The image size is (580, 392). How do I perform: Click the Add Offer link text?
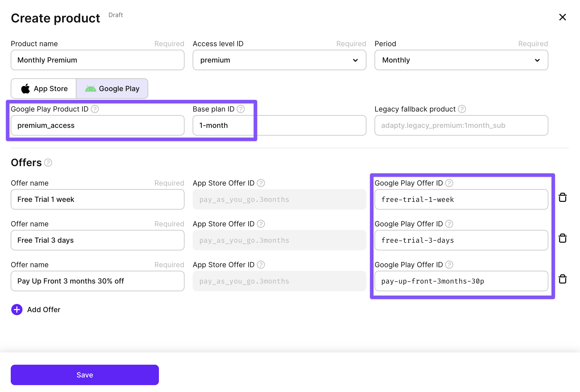[44, 310]
